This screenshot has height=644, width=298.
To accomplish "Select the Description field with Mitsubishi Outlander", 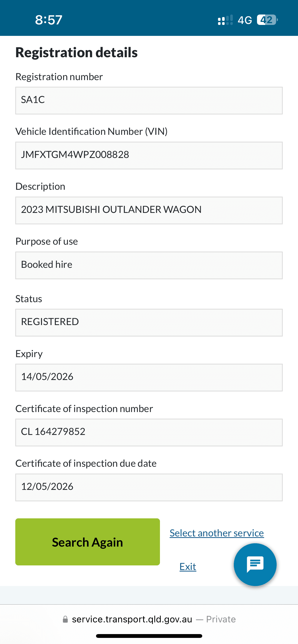I will pyautogui.click(x=149, y=210).
